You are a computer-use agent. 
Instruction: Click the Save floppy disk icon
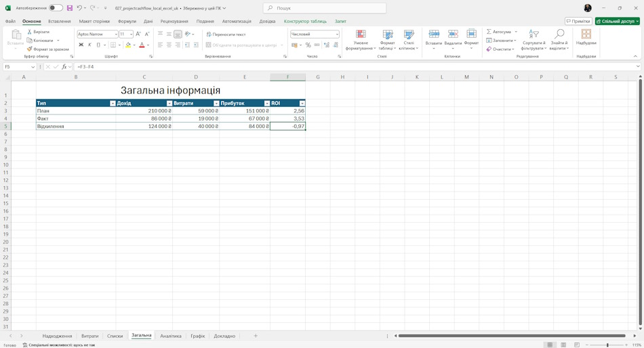click(69, 8)
